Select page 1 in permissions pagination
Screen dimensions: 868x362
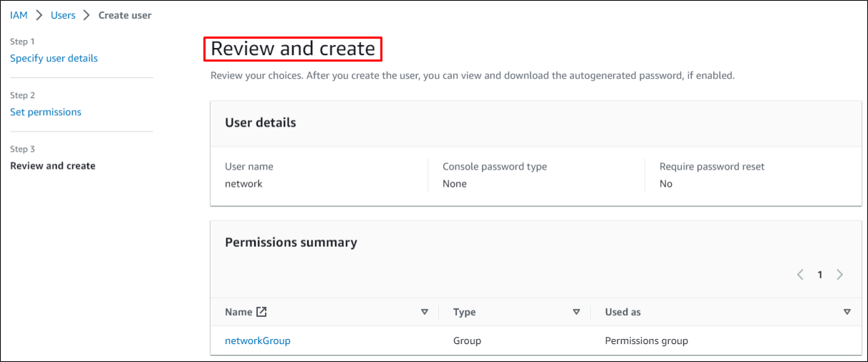[x=820, y=275]
